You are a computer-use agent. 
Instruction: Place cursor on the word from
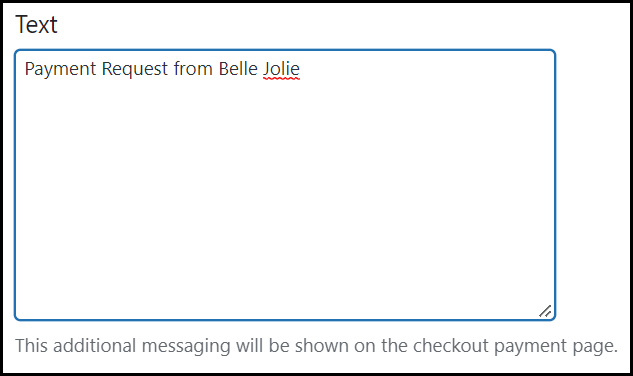pos(193,69)
